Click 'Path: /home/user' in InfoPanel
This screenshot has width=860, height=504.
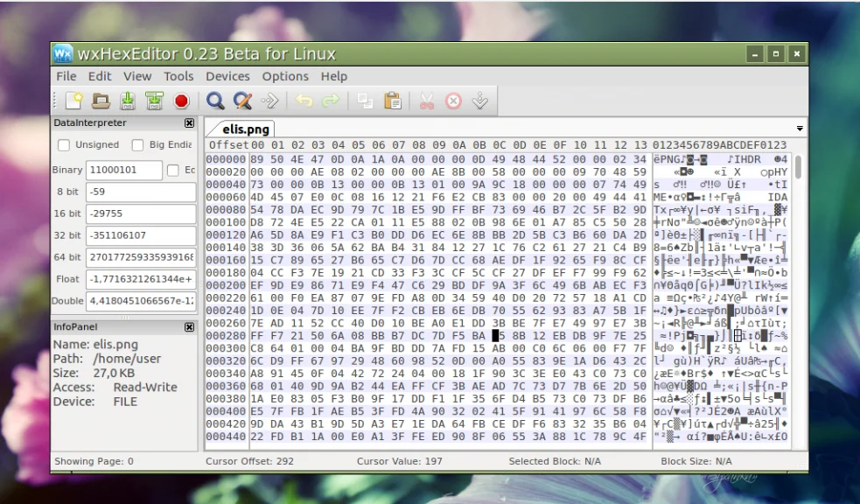coord(107,359)
